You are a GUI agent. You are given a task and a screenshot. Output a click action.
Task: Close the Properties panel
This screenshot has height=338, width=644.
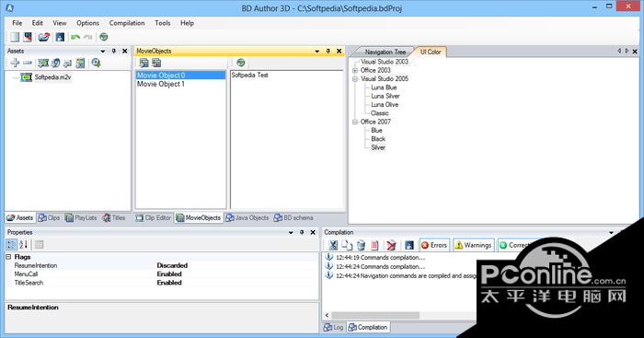click(x=313, y=233)
